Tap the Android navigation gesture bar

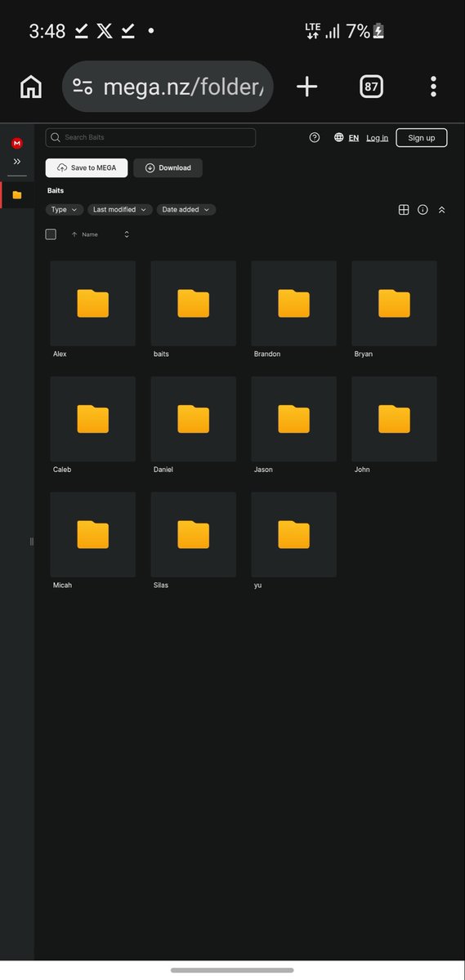[x=232, y=970]
